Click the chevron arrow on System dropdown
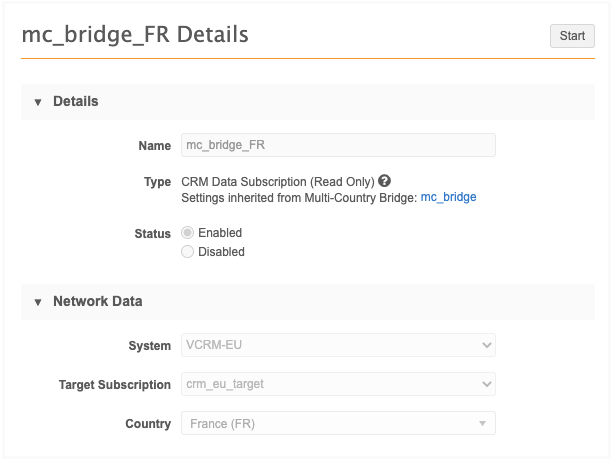The height and width of the screenshot is (460, 613). (486, 345)
